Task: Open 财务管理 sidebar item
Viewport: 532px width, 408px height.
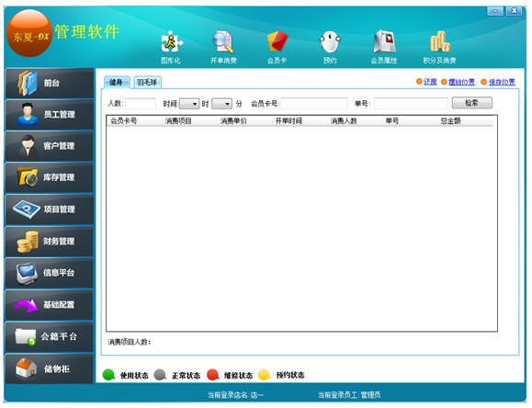Action: pyautogui.click(x=50, y=242)
